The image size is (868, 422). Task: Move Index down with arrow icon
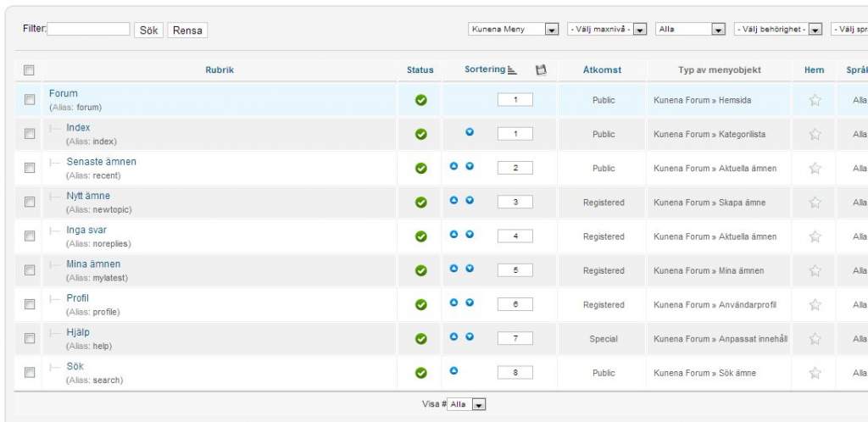[470, 132]
